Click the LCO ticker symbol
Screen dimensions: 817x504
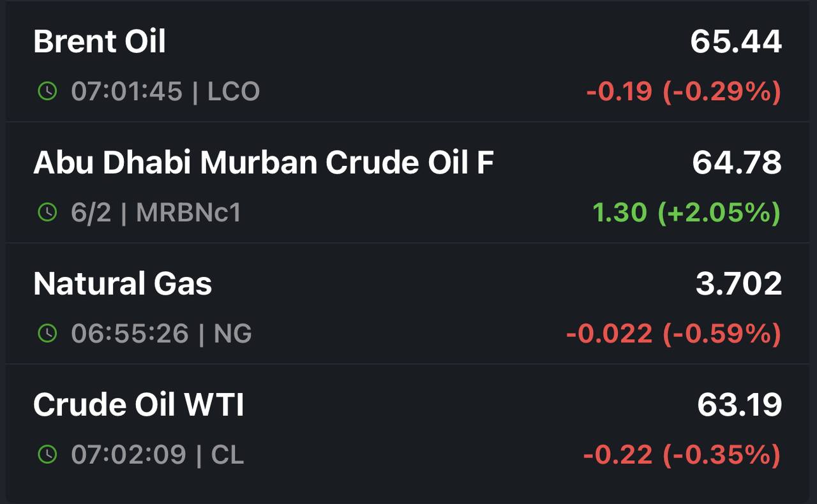234,92
